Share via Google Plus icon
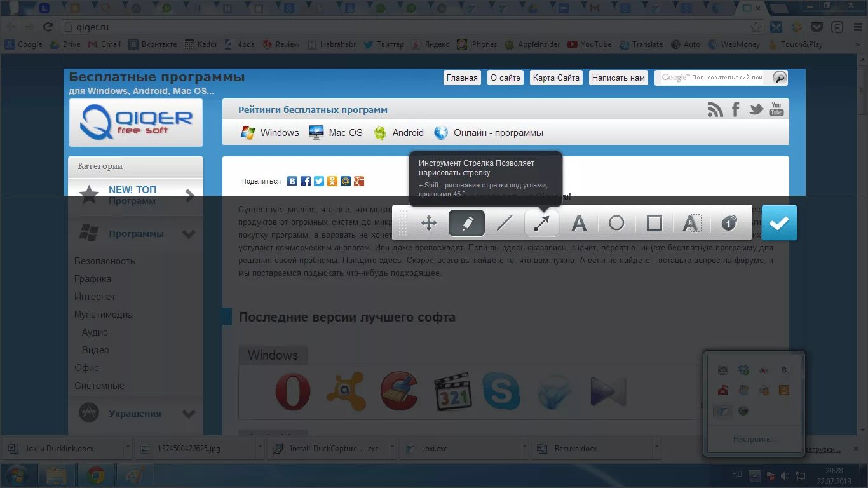The height and width of the screenshot is (488, 868). (359, 181)
